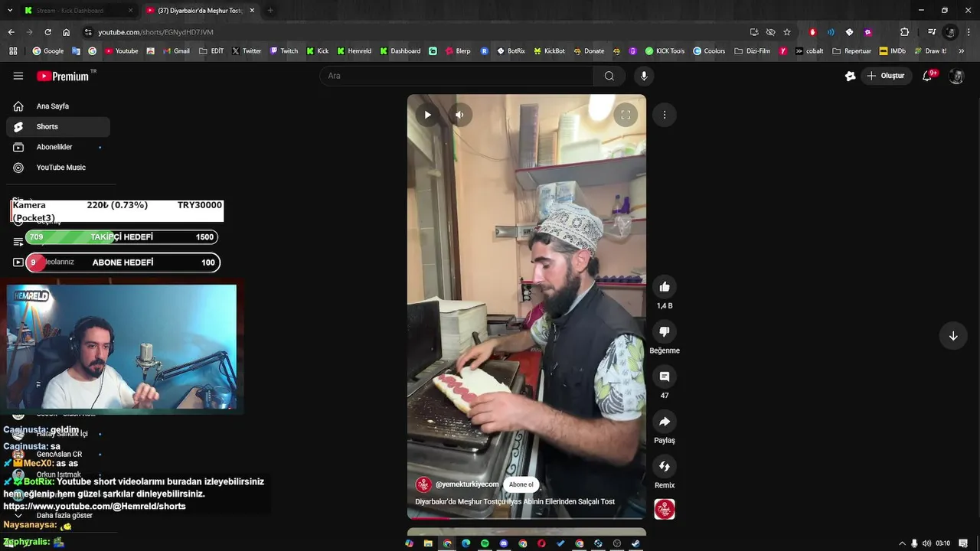
Task: Open the account avatar menu
Action: [x=956, y=76]
